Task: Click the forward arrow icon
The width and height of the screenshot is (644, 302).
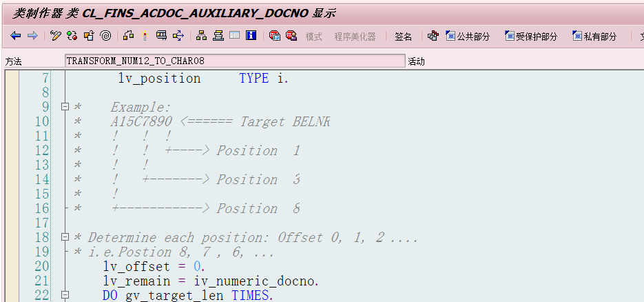Action: (x=32, y=36)
